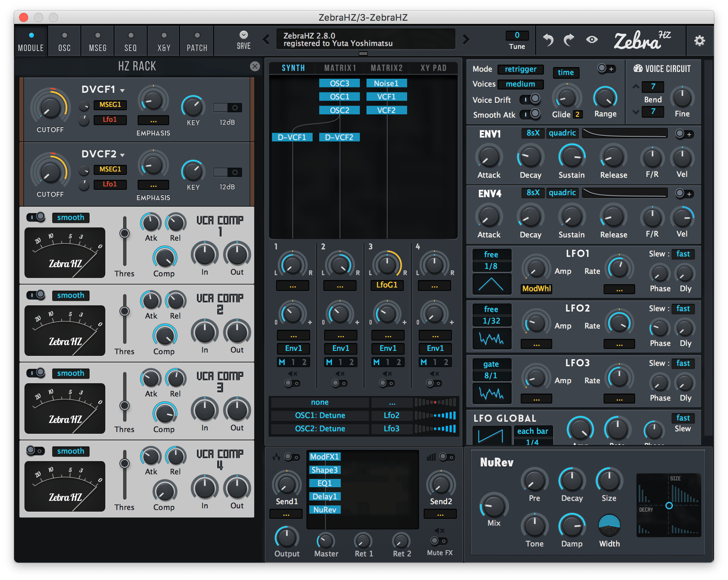Toggle DVCF1 12dB switch
728x580 pixels.
[x=228, y=108]
